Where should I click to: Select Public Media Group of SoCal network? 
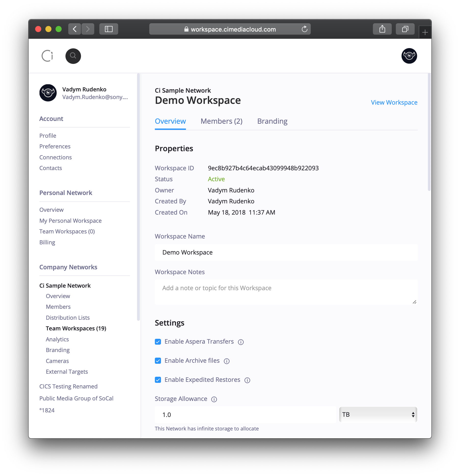[76, 398]
